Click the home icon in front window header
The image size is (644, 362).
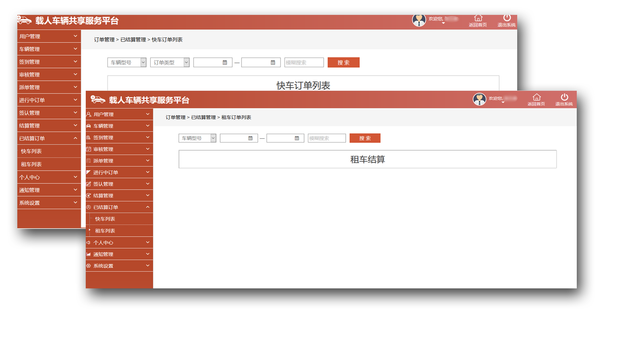(536, 97)
